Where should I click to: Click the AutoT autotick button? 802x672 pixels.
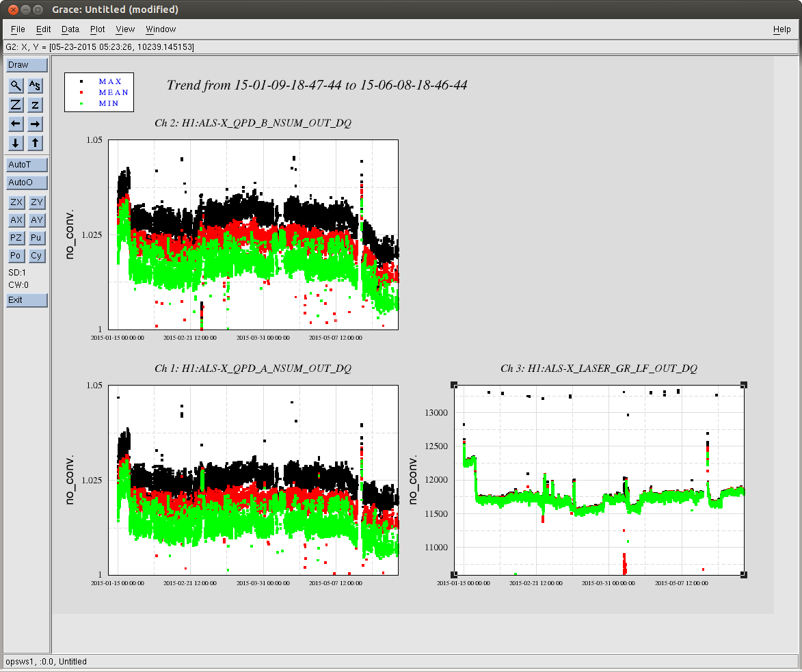[x=27, y=165]
